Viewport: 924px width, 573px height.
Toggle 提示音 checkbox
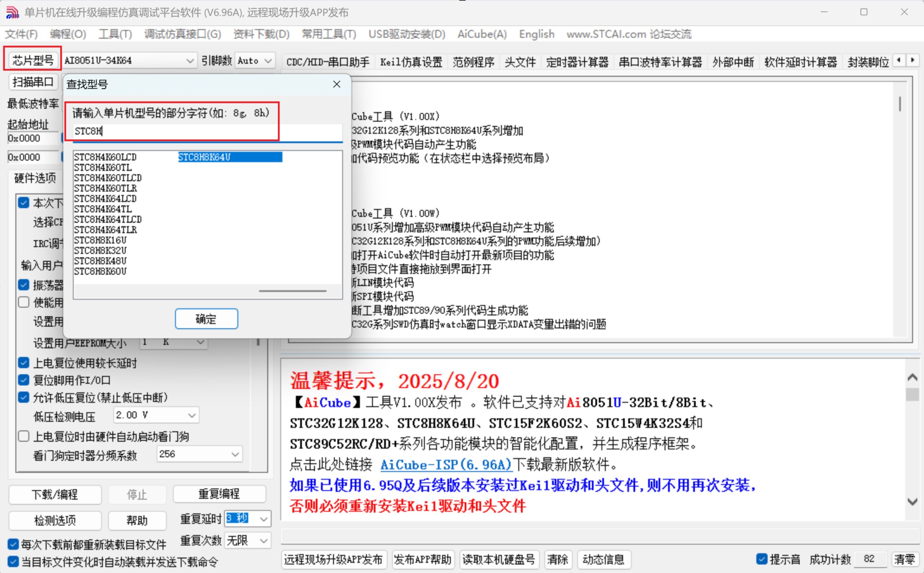click(762, 559)
